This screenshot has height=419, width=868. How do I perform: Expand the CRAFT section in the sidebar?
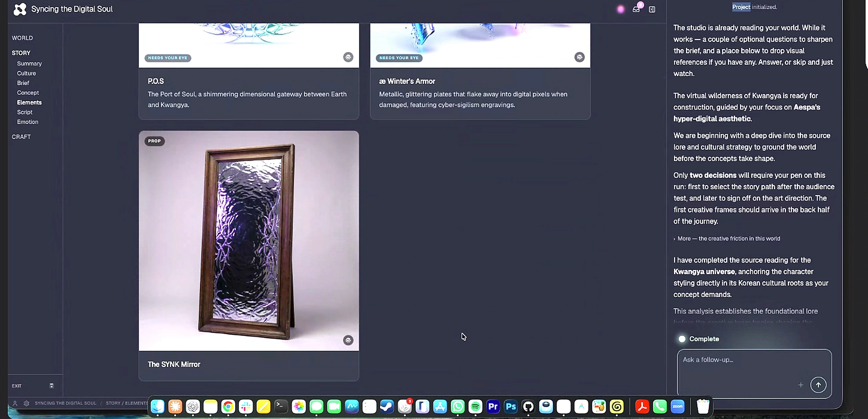click(21, 137)
